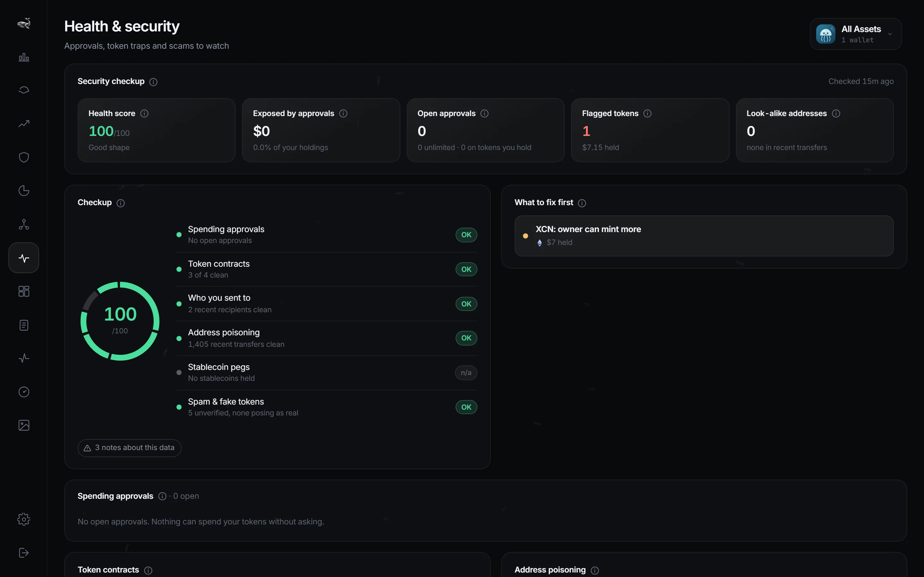Open settings gear in sidebar

(x=24, y=519)
